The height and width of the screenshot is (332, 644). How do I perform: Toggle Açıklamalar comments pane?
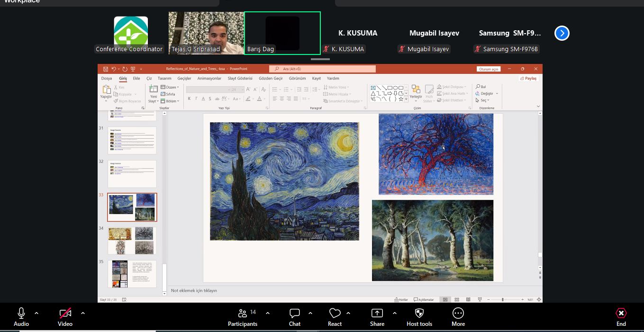424,299
